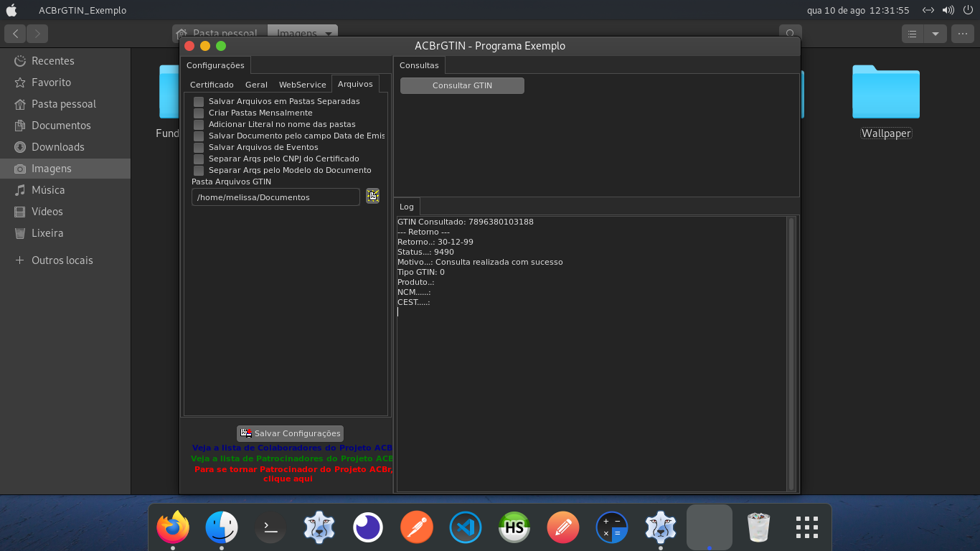Screen dimensions: 980x551
Task: Open the Colaboradores do Projeto ACBr link
Action: coord(292,448)
